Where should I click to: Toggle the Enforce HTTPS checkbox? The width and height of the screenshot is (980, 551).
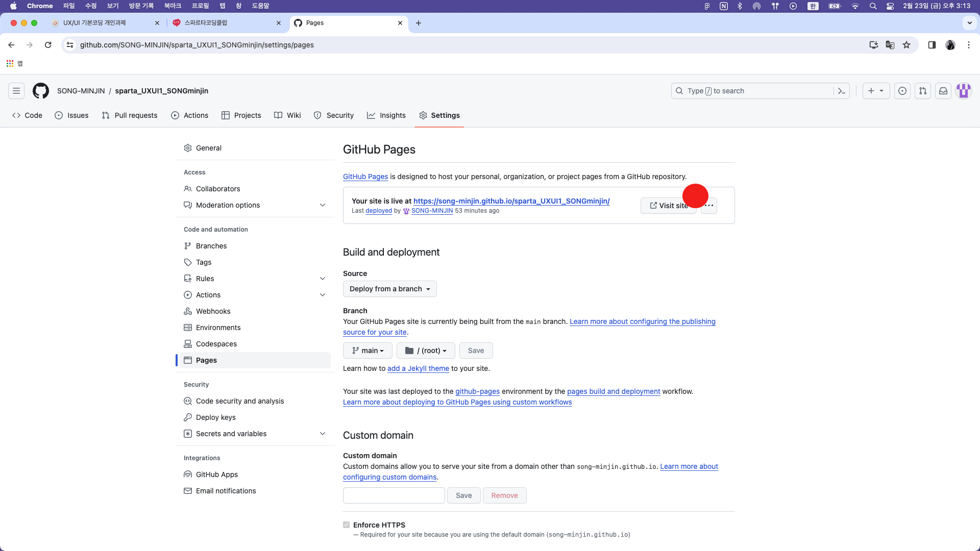click(x=347, y=525)
